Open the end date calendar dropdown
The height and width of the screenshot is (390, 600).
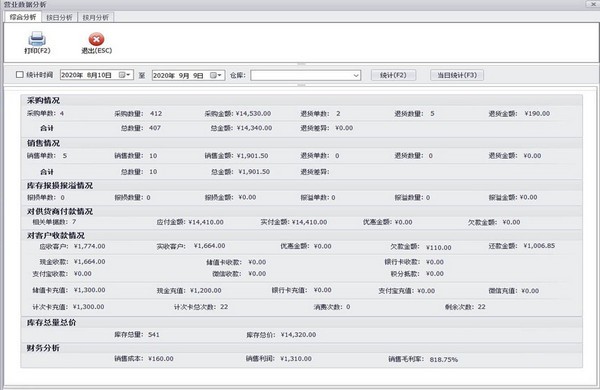point(216,75)
